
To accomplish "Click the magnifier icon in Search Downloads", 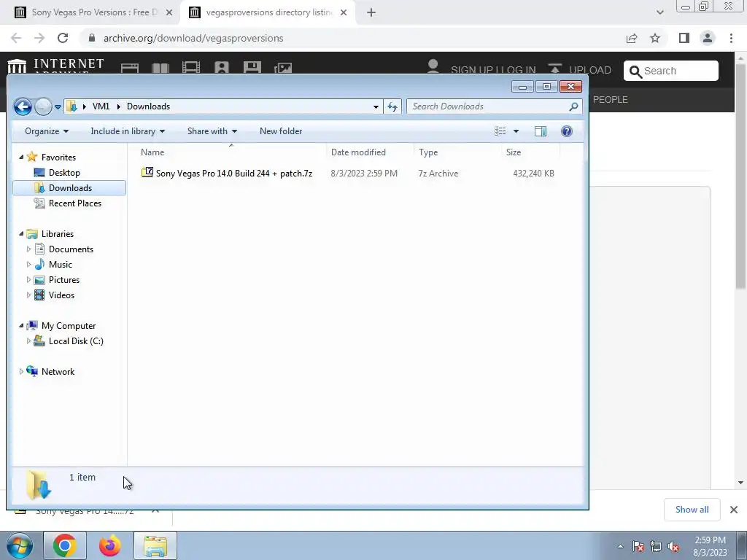I will (573, 106).
